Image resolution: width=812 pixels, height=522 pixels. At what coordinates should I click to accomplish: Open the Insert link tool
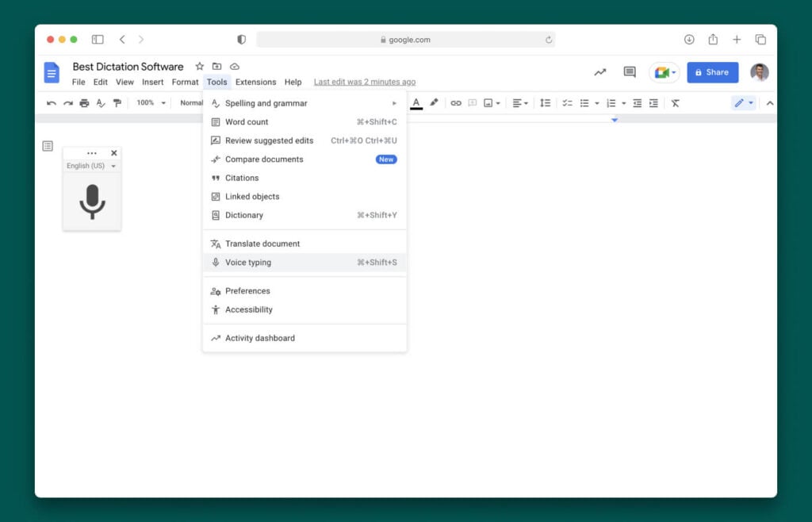click(x=456, y=103)
